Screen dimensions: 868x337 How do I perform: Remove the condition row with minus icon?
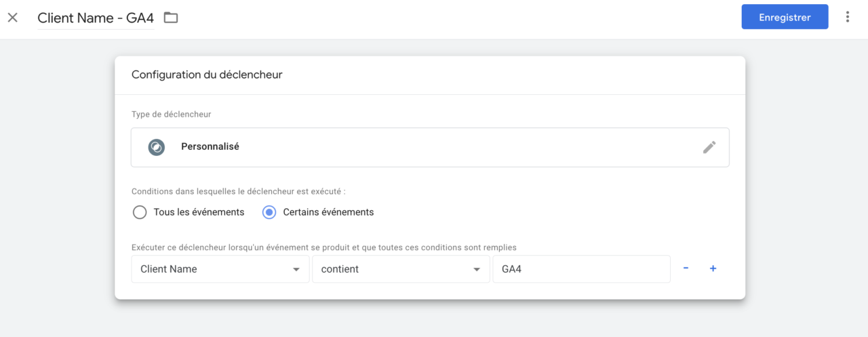click(x=686, y=269)
